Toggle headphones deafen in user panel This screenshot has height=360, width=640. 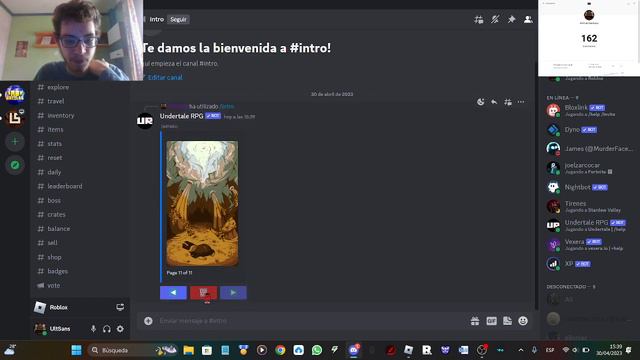pyautogui.click(x=107, y=329)
